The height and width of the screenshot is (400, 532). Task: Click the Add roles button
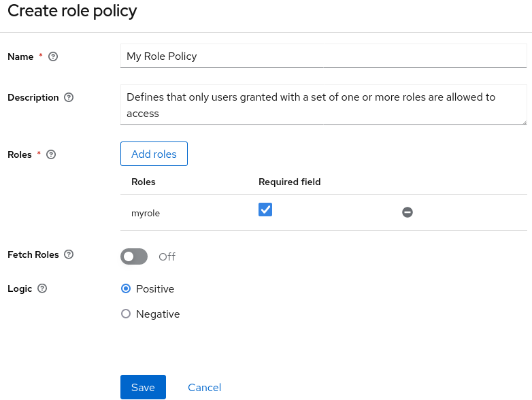pyautogui.click(x=154, y=154)
